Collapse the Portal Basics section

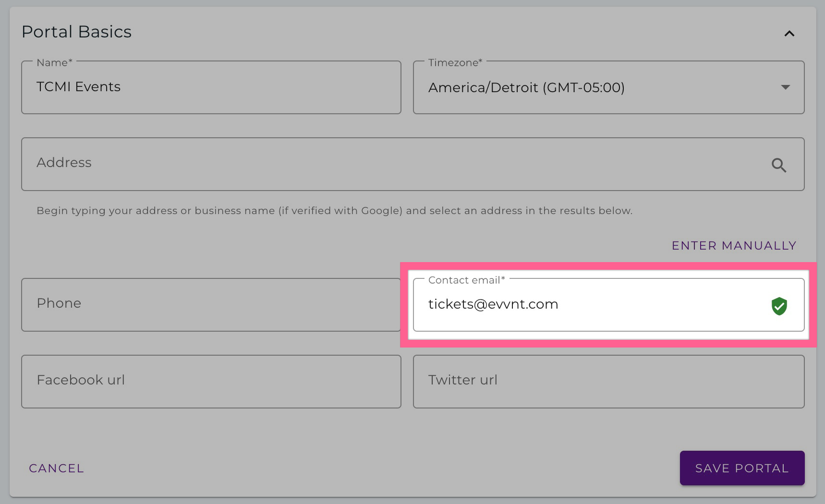pos(789,34)
